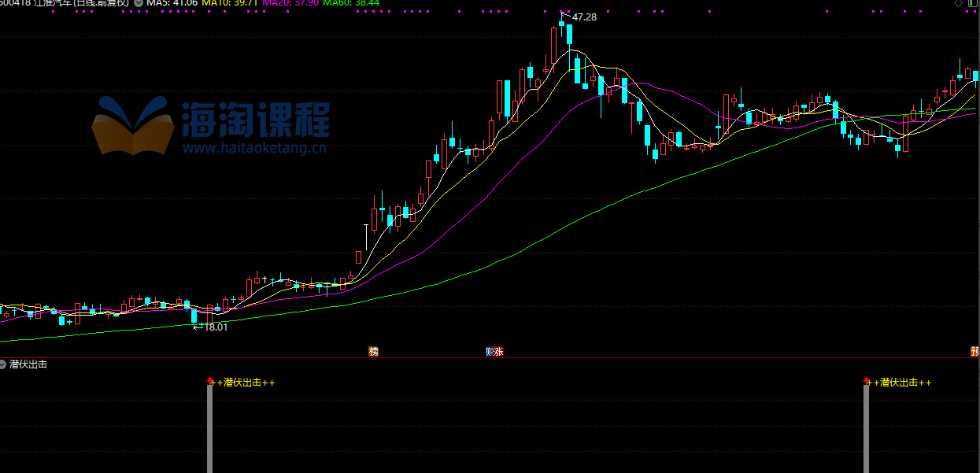Click the event marker at right chart edge
Image resolution: width=980 pixels, height=473 pixels.
pos(975,352)
